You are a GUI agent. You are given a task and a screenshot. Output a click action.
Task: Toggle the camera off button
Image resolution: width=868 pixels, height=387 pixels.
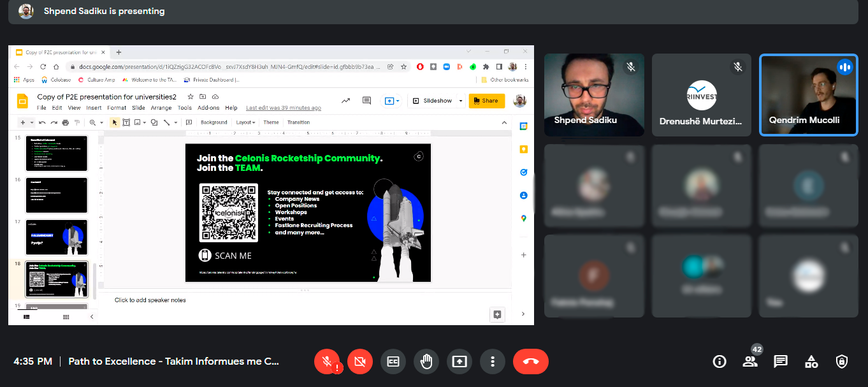pyautogui.click(x=359, y=361)
